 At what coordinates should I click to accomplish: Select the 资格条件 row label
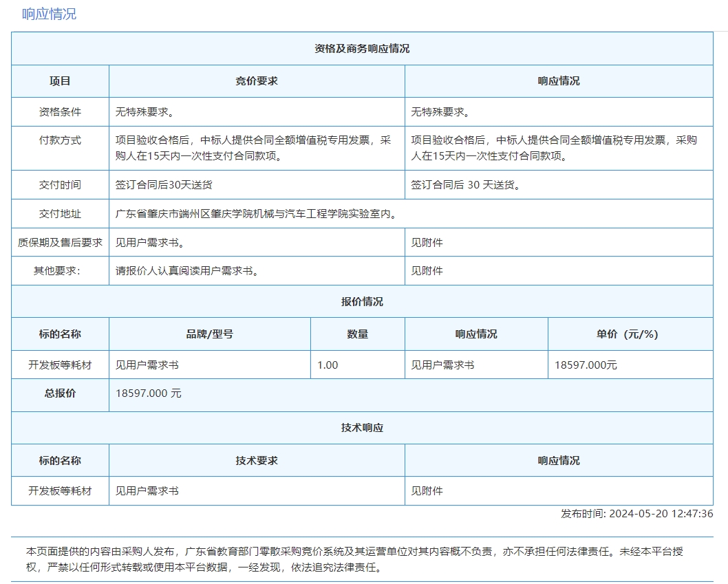(60, 112)
